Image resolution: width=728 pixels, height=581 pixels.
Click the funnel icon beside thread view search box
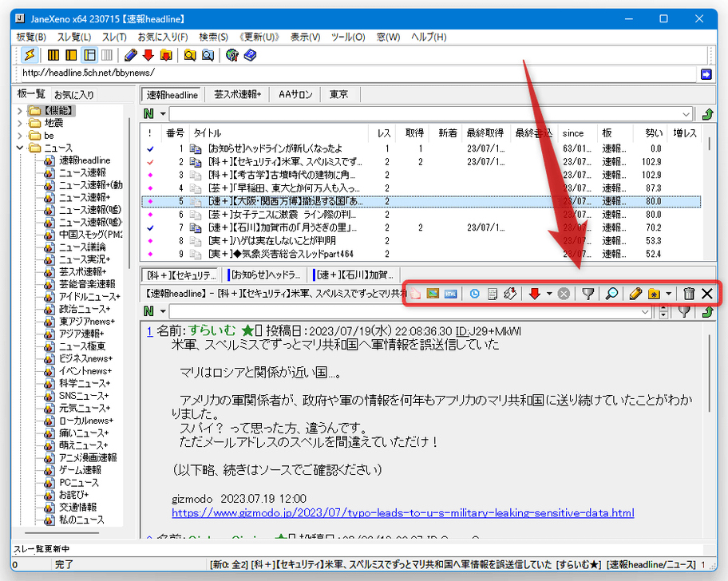(x=684, y=312)
